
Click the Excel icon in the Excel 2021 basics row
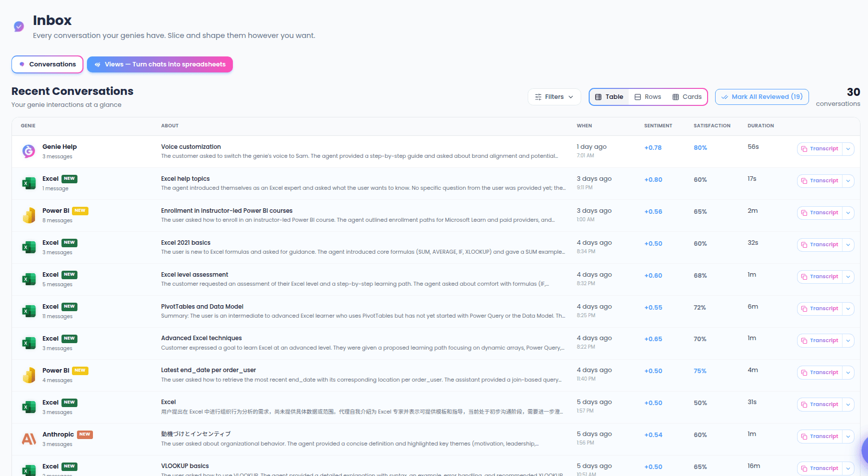point(29,247)
